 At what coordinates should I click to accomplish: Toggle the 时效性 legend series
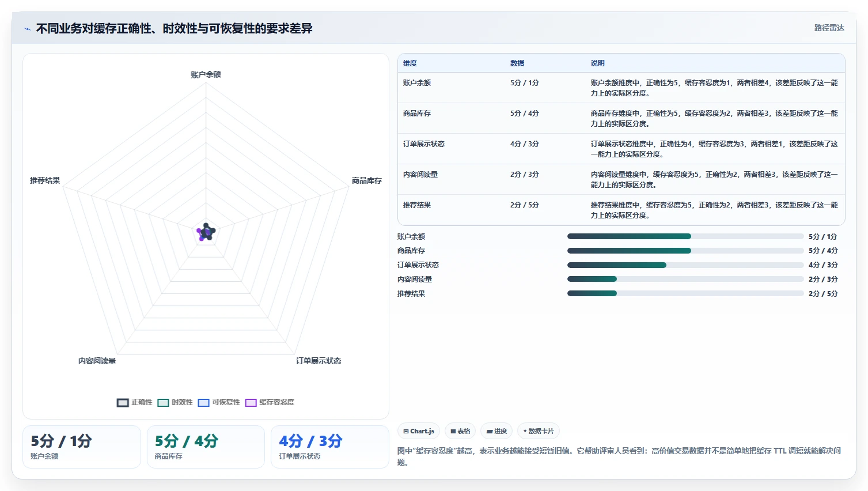coord(175,402)
